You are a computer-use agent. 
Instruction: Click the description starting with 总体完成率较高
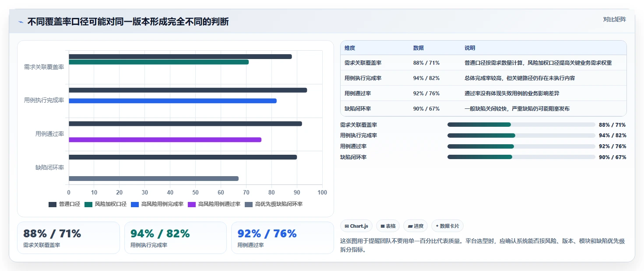[520, 78]
